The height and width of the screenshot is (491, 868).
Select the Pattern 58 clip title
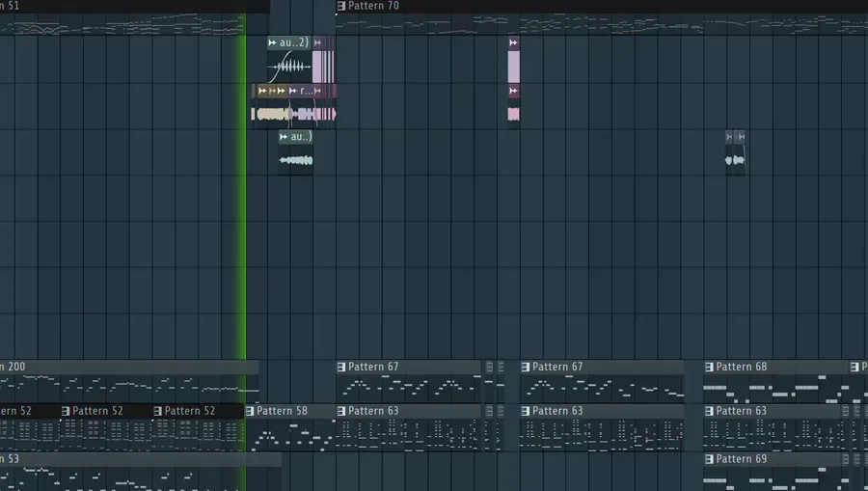(282, 411)
